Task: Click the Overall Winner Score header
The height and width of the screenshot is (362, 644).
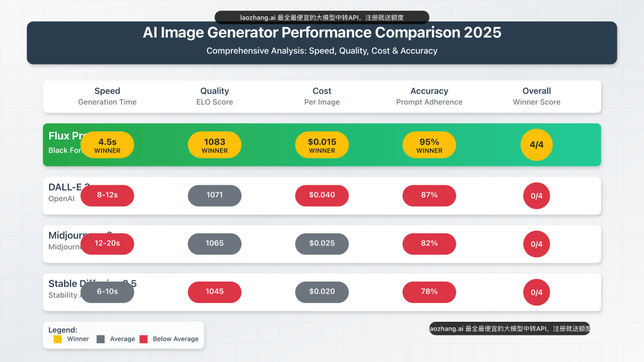Action: 536,96
